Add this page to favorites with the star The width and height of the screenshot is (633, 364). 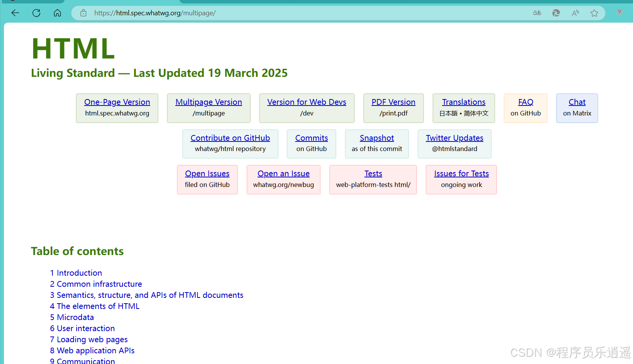point(594,13)
